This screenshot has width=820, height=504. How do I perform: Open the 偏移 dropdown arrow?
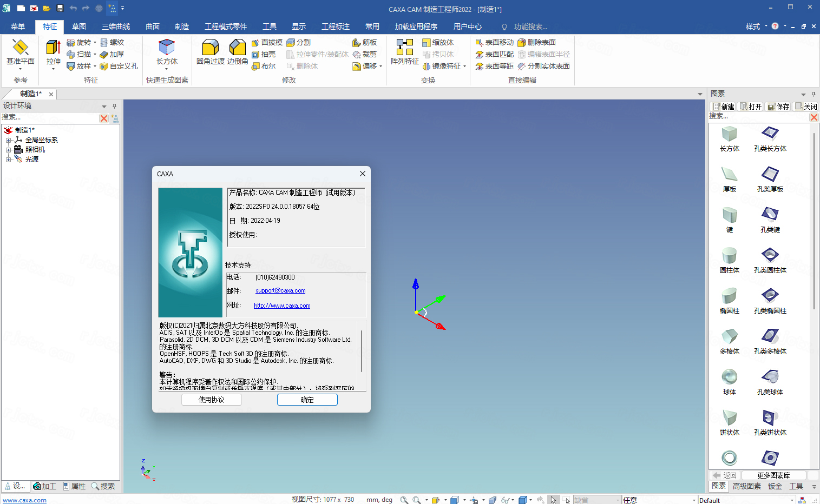(381, 66)
